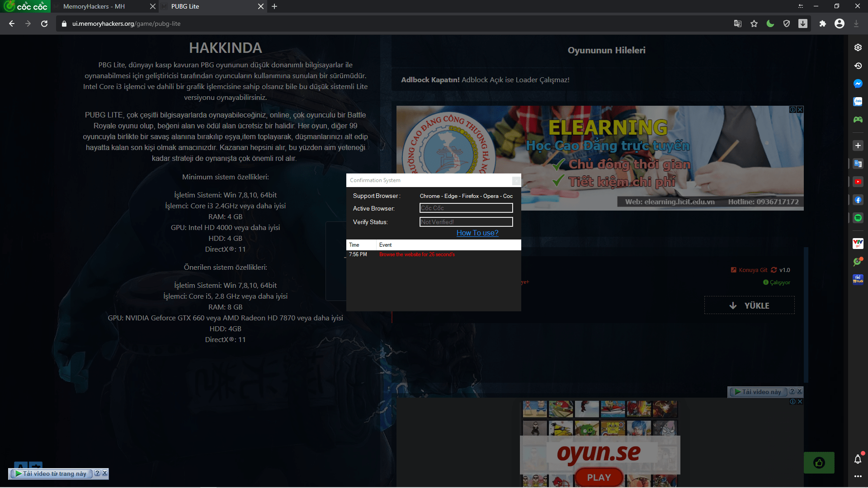Click Tải video từ trang này button
This screenshot has width=868, height=488.
pyautogui.click(x=51, y=474)
